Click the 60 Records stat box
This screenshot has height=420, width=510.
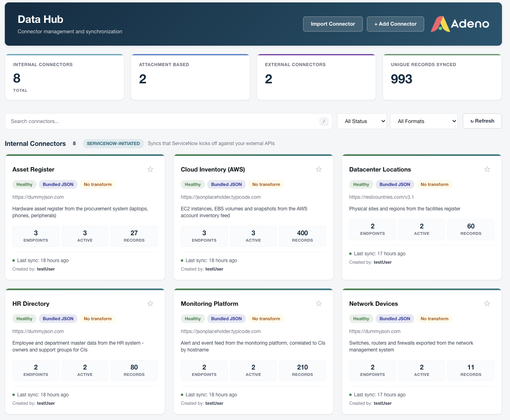(x=471, y=229)
